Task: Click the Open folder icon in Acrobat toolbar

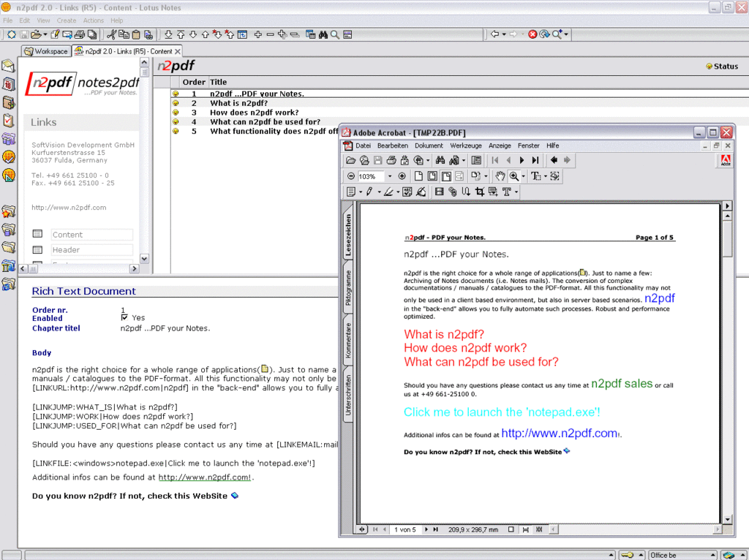Action: click(x=350, y=160)
